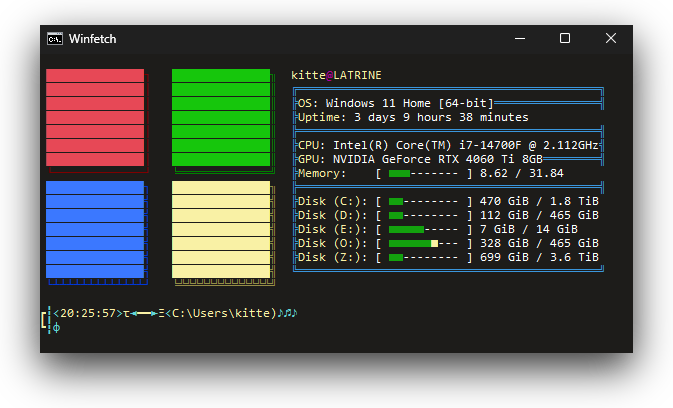Click the phi cursor symbol on input line
Screen dimensions: 673x408
56,328
